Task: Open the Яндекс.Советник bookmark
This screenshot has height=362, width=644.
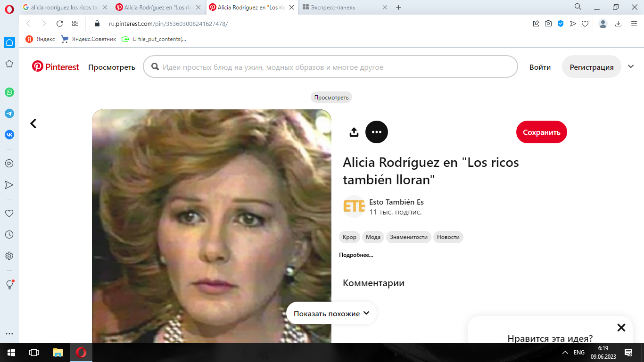Action: [x=89, y=39]
